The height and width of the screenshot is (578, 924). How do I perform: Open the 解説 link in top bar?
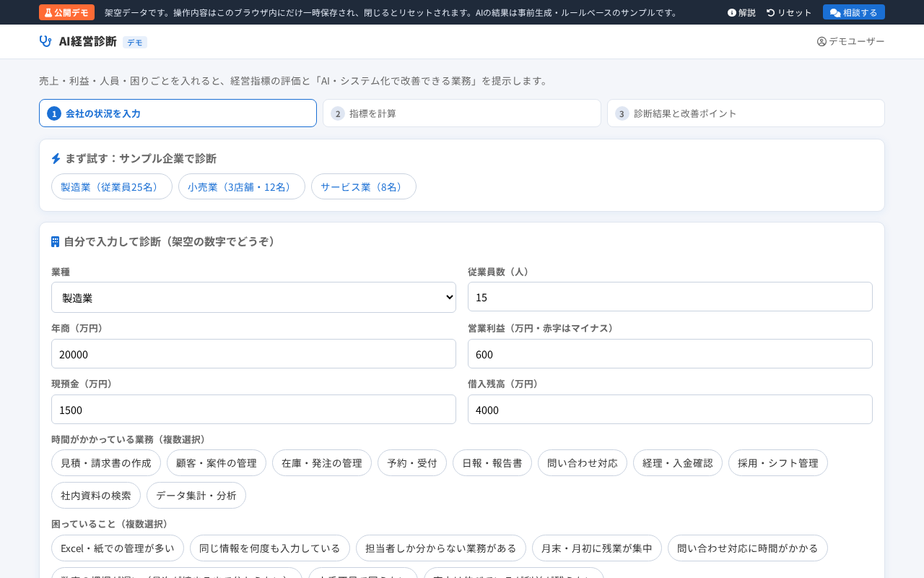point(741,12)
